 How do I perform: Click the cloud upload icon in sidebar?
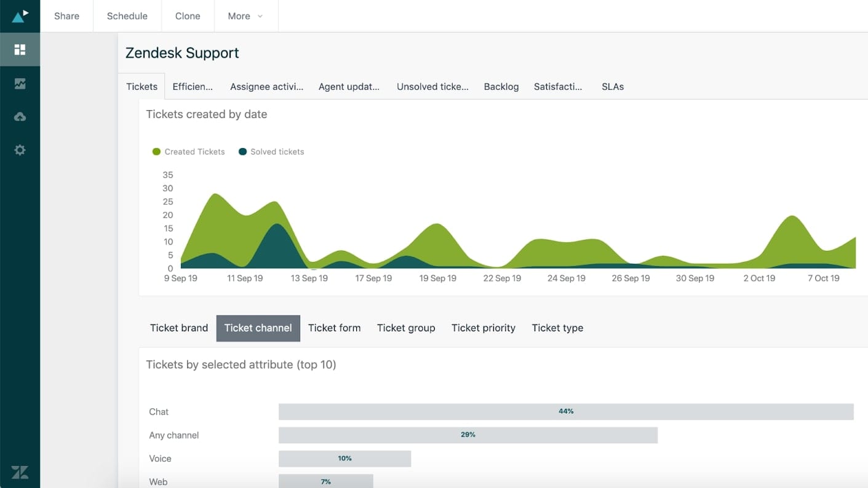point(20,116)
